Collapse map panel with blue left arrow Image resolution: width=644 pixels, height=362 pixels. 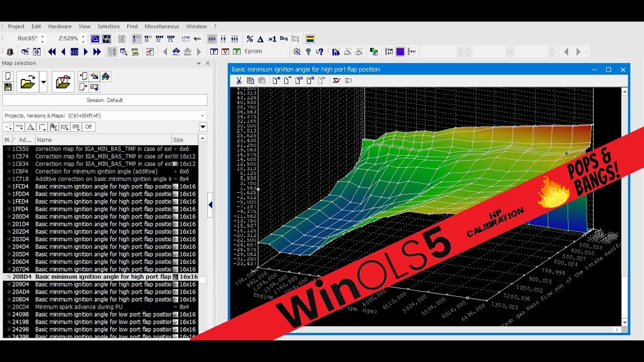(210, 205)
